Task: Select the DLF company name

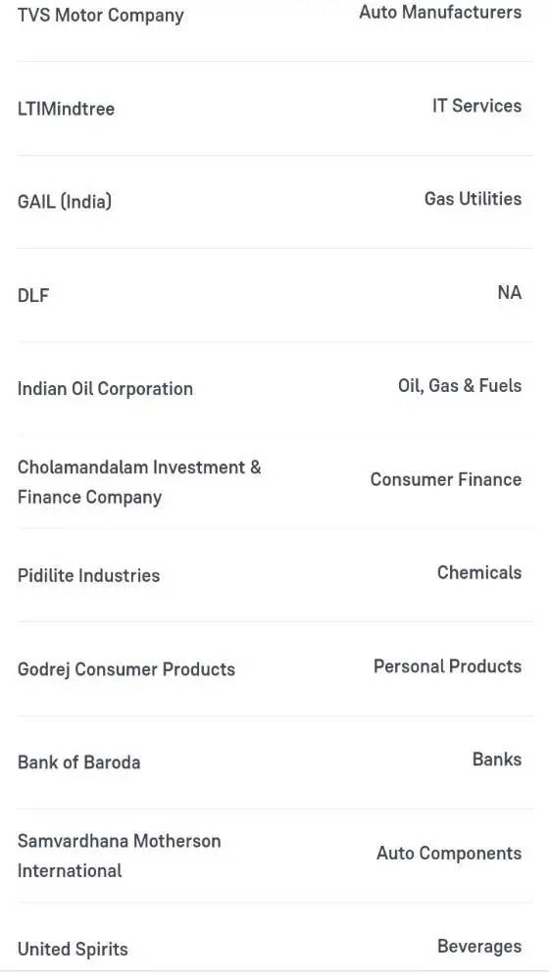Action: pyautogui.click(x=33, y=295)
